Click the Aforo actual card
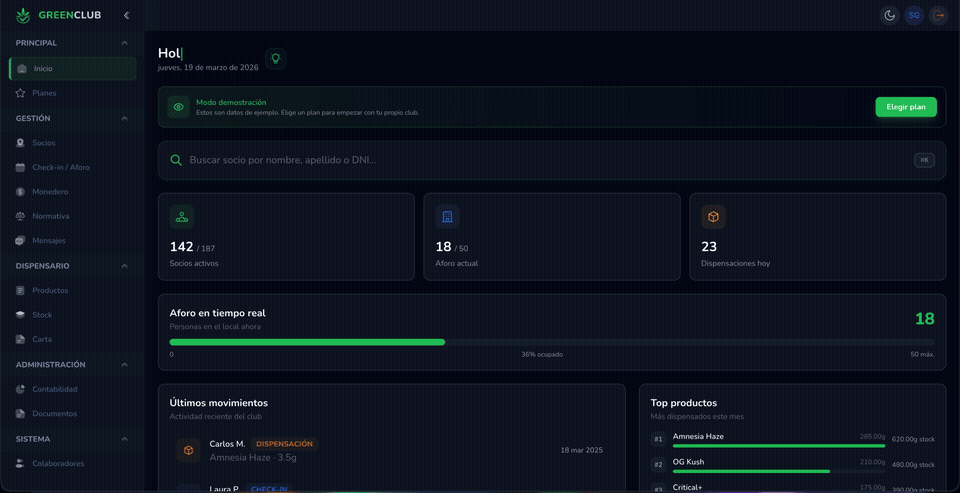The width and height of the screenshot is (960, 493). coord(552,237)
